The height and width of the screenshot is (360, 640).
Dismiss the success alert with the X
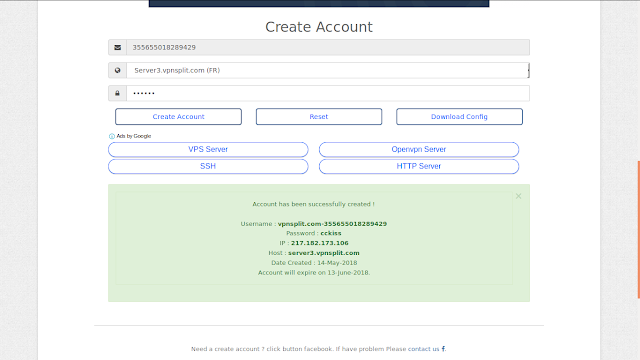pyautogui.click(x=518, y=196)
